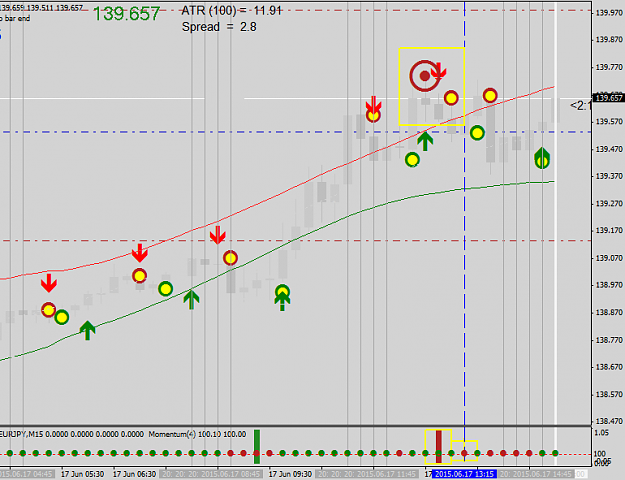Select the <2:1 label at right

pyautogui.click(x=580, y=105)
